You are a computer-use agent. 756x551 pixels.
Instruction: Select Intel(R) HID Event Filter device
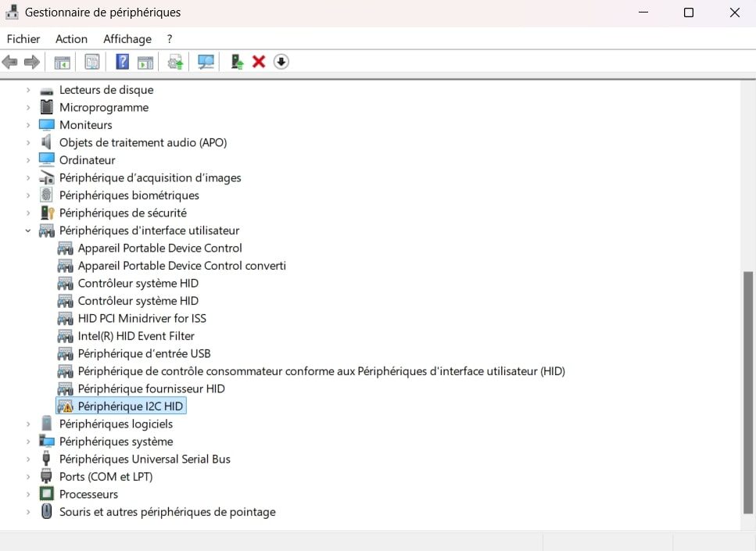138,335
